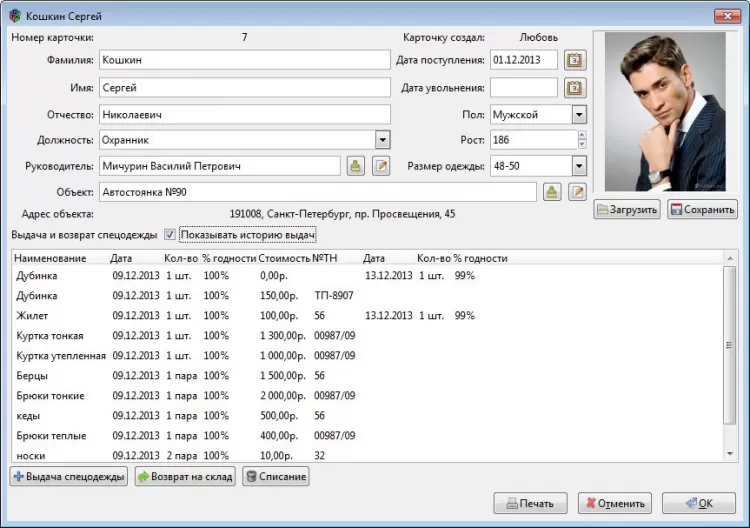Open the Пол dropdown list
Viewport: 750px width, 528px height.
pos(579,114)
